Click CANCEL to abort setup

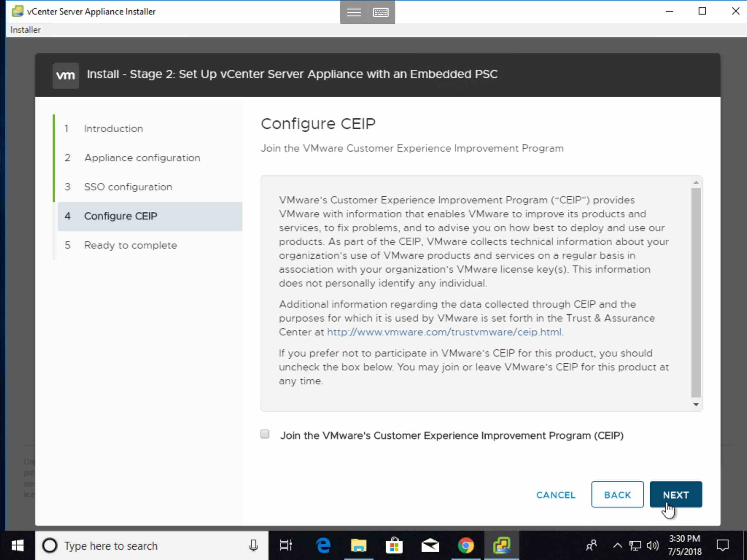pyautogui.click(x=556, y=495)
